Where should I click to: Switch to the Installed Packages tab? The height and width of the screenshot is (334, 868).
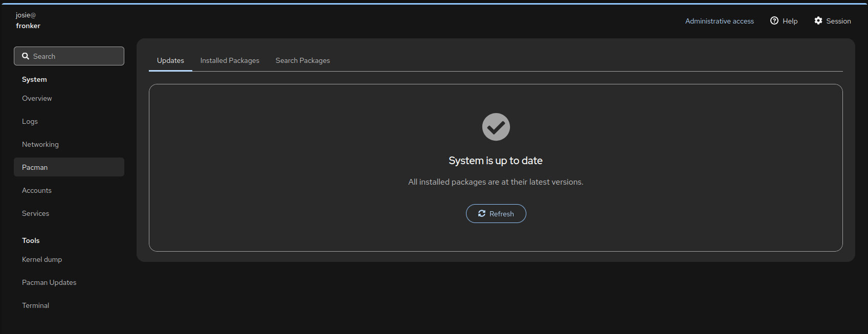230,60
